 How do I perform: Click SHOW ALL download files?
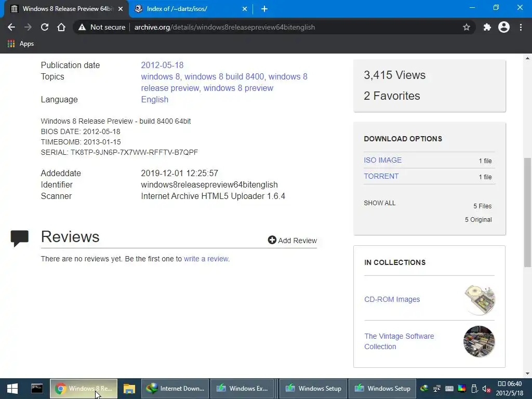[x=380, y=203]
